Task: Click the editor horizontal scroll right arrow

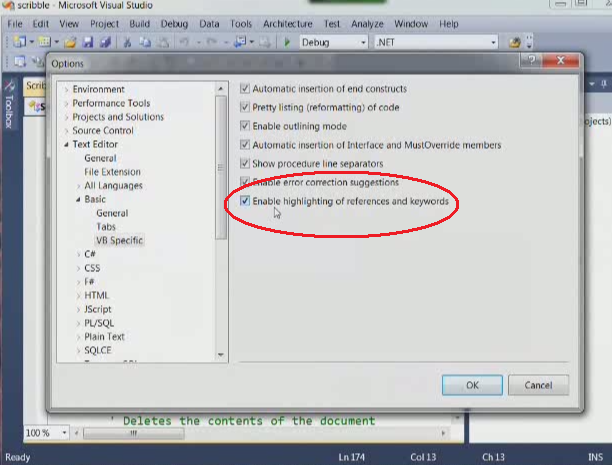Action: click(x=443, y=433)
